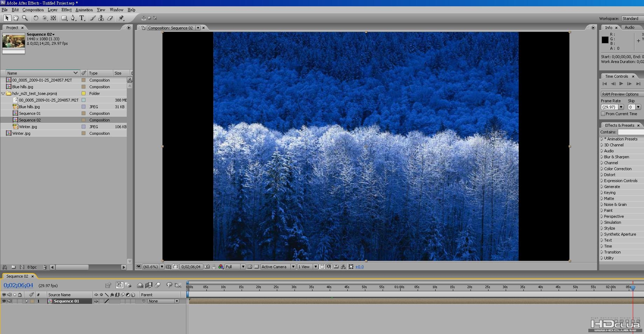This screenshot has height=334, width=644.
Task: Open the Active Camera view dropdown
Action: click(x=278, y=267)
